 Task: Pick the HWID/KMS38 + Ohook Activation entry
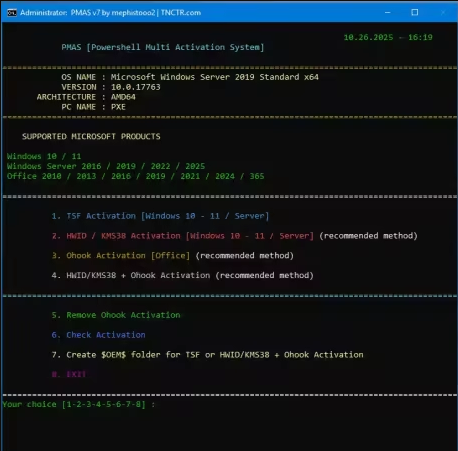pyautogui.click(x=182, y=275)
